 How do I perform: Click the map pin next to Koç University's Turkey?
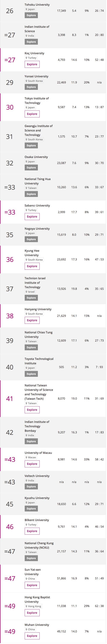(26, 58)
